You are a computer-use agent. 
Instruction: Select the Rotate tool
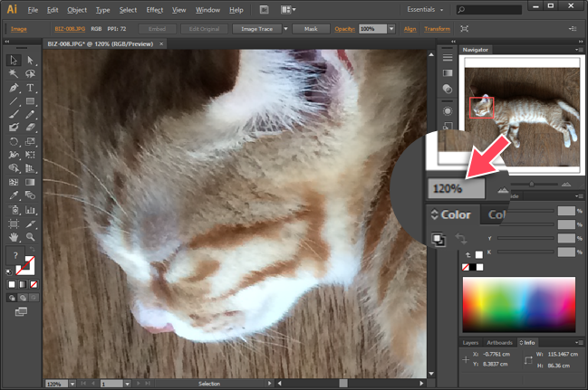click(x=14, y=142)
